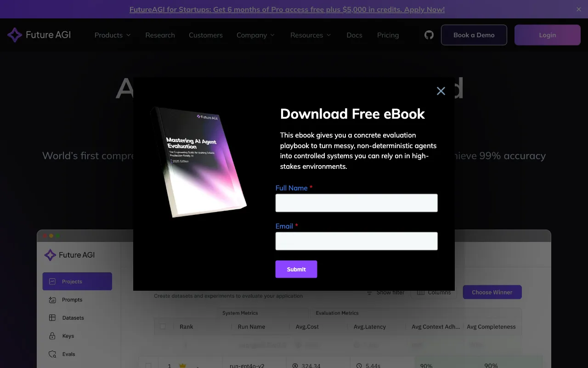Click the Evaluation Metrics group header
This screenshot has width=588, height=368.
(337, 313)
